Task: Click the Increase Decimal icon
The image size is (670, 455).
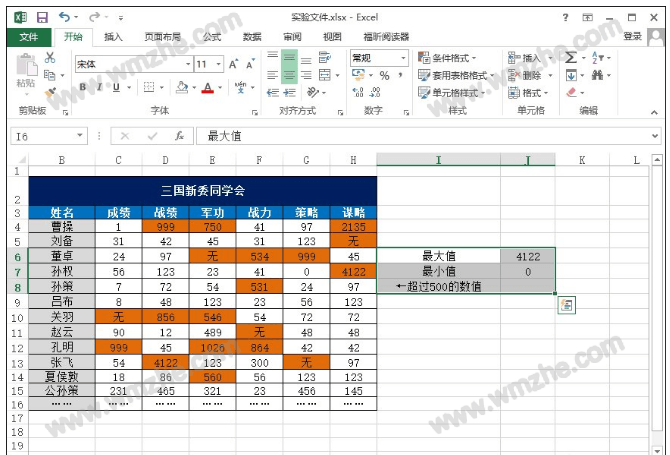Action: [x=358, y=92]
